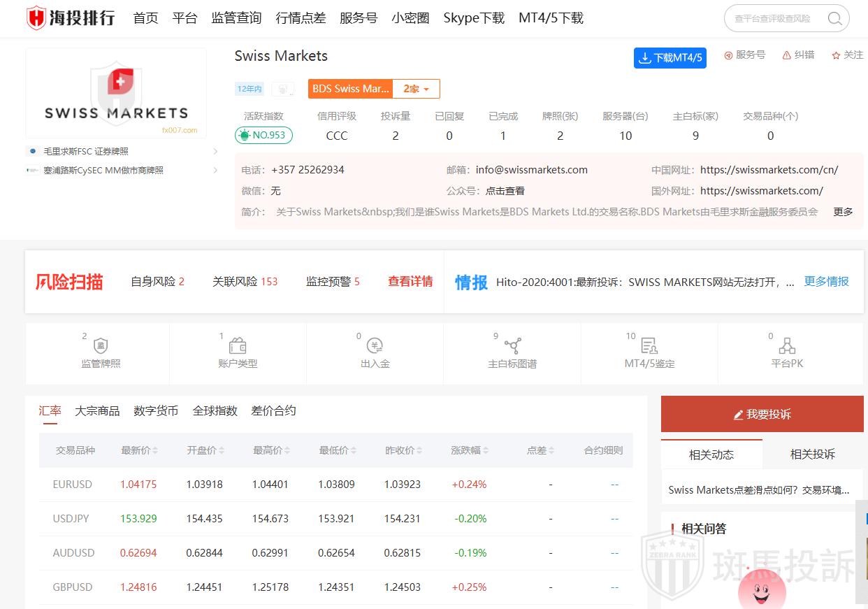
Task: Open the 监管查询 menu item
Action: (x=236, y=18)
